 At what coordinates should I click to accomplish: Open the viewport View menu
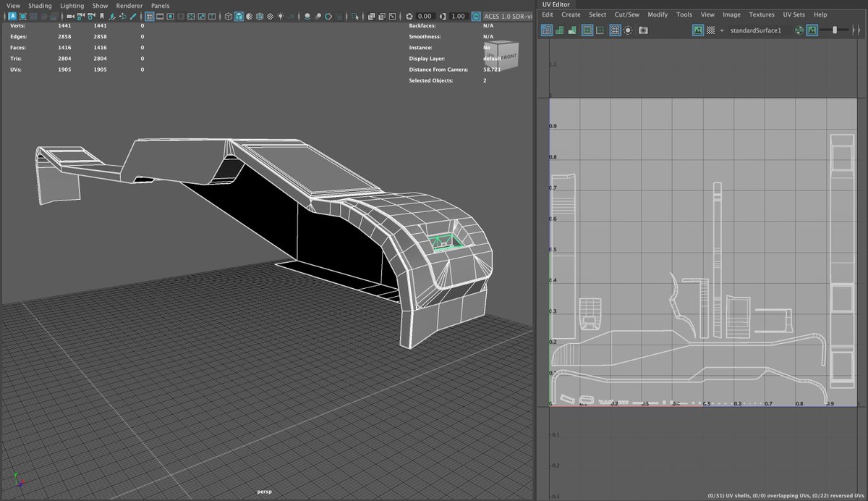(13, 5)
